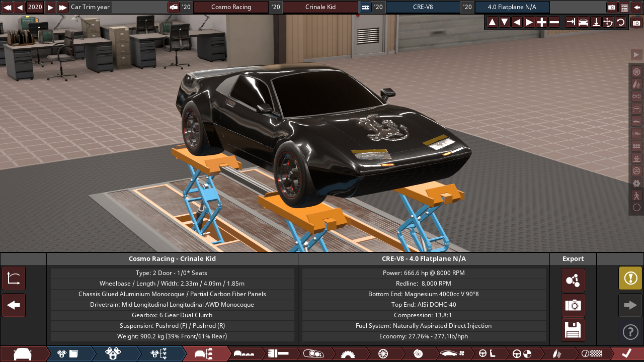644x362 pixels.
Task: Toggle engine block icon in side panel
Action: 636,146
